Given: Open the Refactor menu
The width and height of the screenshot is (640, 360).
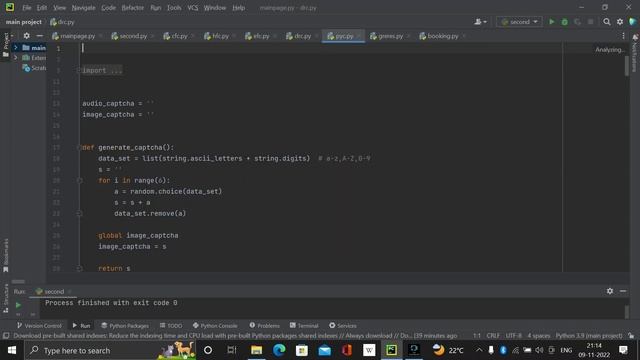Looking at the screenshot, I should click(x=133, y=8).
